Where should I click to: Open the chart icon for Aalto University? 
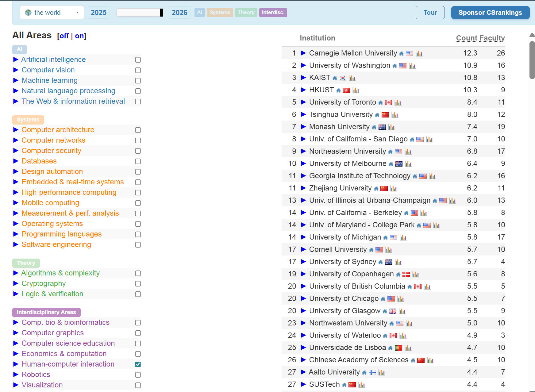tap(382, 373)
